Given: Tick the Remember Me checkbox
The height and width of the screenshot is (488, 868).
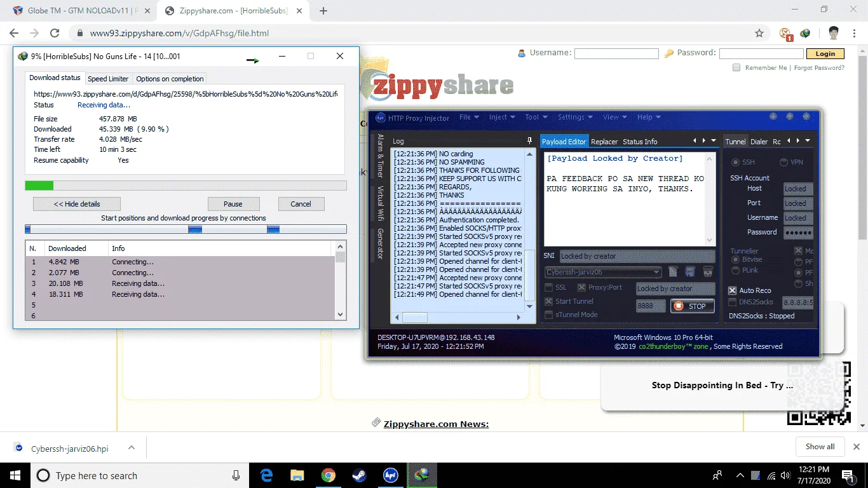Looking at the screenshot, I should pos(736,67).
